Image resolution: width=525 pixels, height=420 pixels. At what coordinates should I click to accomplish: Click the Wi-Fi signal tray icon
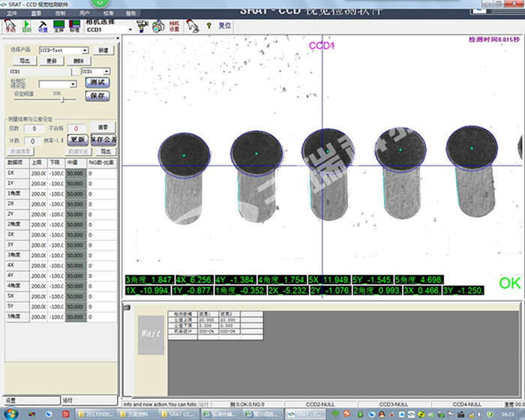pyautogui.click(x=335, y=414)
